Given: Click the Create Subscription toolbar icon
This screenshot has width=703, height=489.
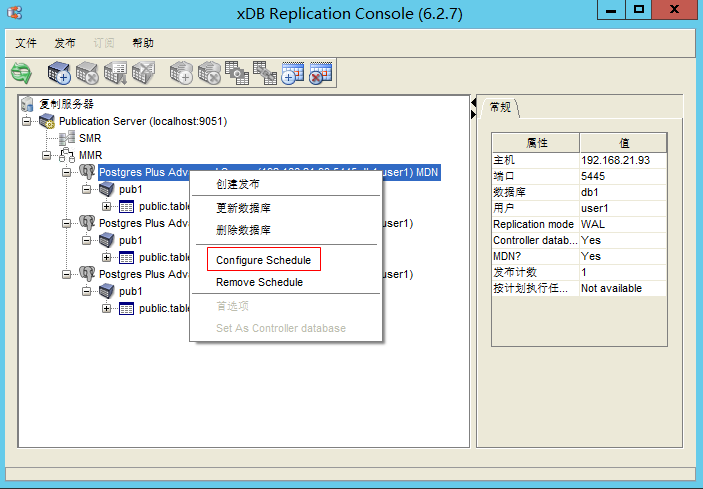Looking at the screenshot, I should pos(181,73).
